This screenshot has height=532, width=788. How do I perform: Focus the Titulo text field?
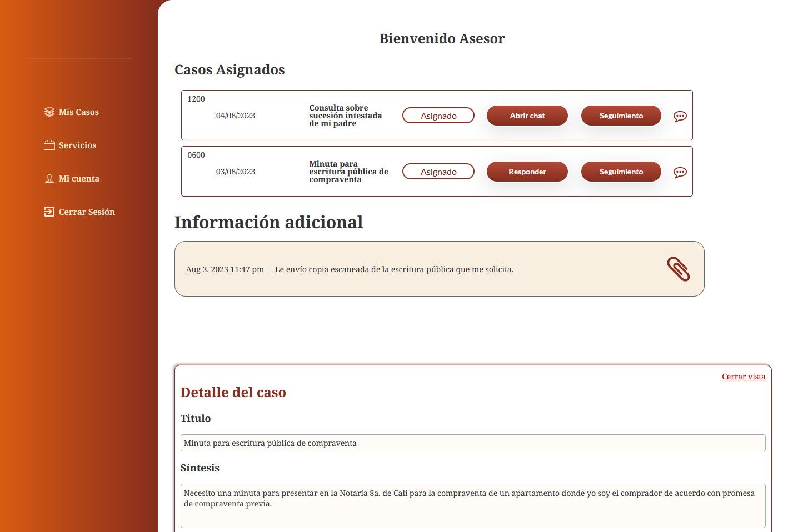(x=472, y=443)
